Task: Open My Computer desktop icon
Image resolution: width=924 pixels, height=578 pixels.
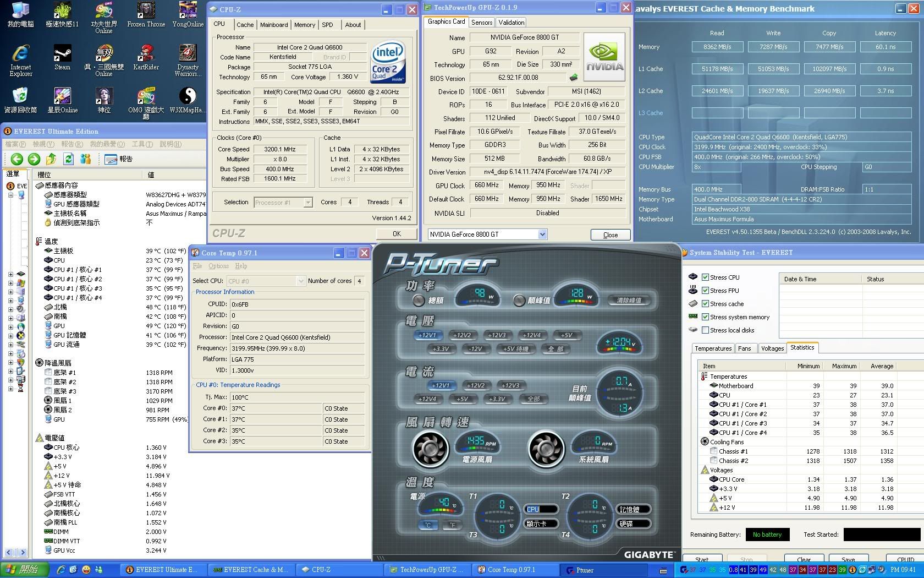Action: click(21, 15)
